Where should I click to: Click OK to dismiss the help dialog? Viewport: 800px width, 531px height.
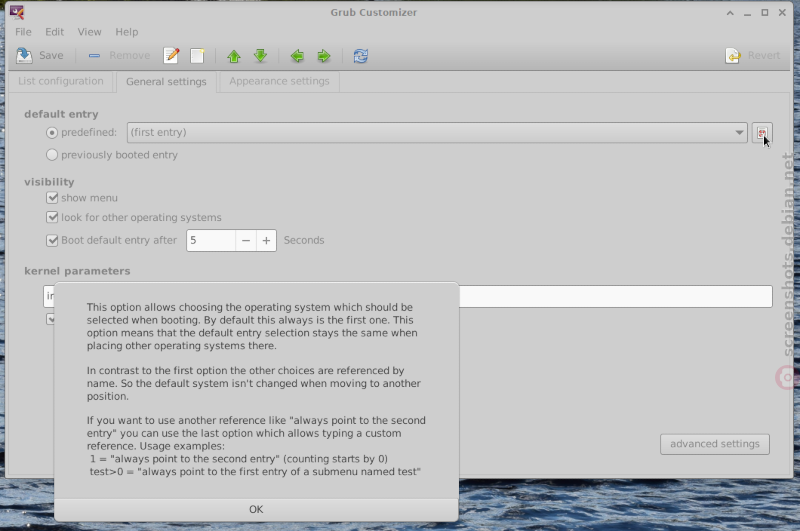[x=256, y=510]
